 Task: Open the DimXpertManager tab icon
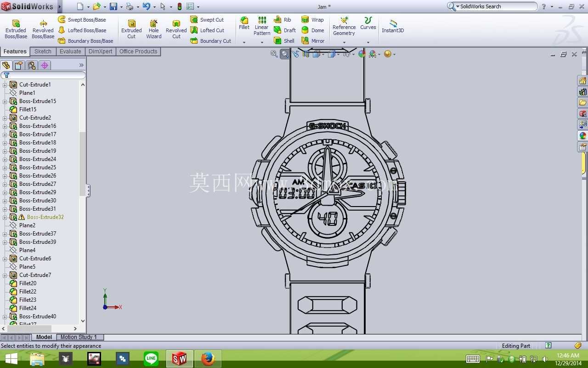(45, 65)
